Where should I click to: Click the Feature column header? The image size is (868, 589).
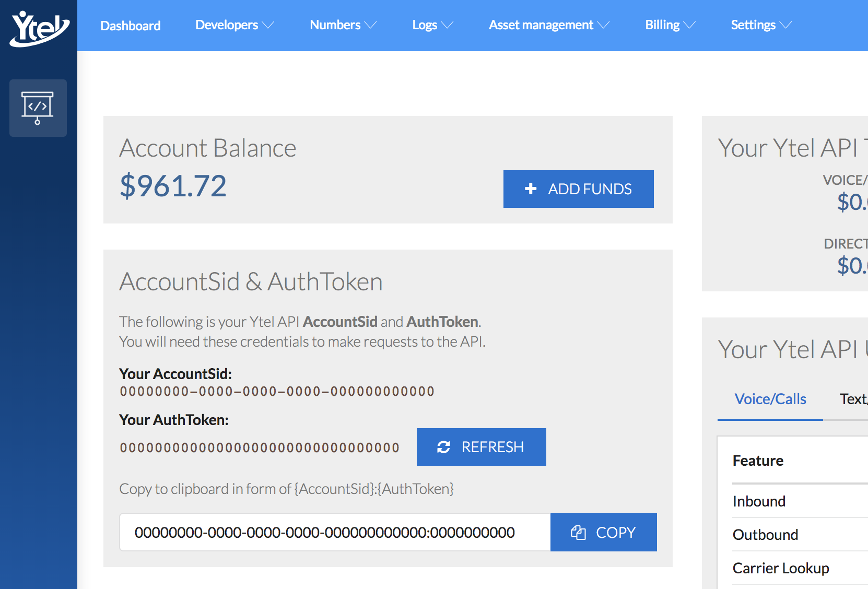point(758,461)
